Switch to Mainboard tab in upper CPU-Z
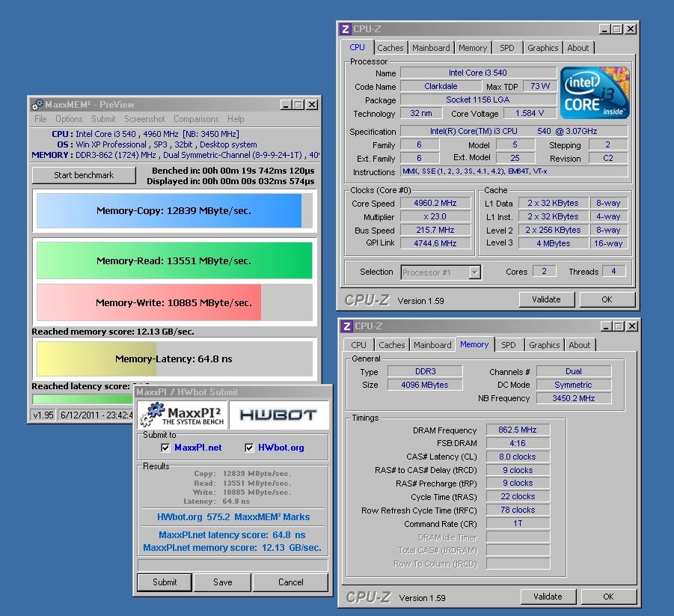 pyautogui.click(x=431, y=48)
